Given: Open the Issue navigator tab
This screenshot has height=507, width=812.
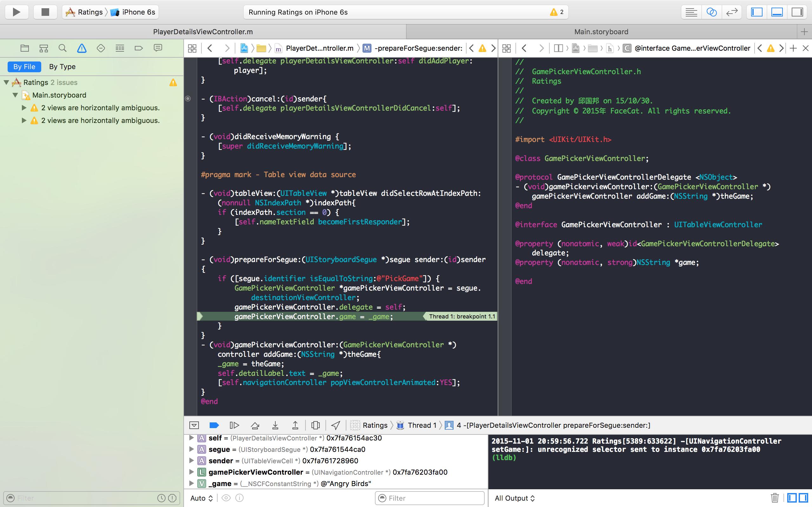Looking at the screenshot, I should 82,48.
